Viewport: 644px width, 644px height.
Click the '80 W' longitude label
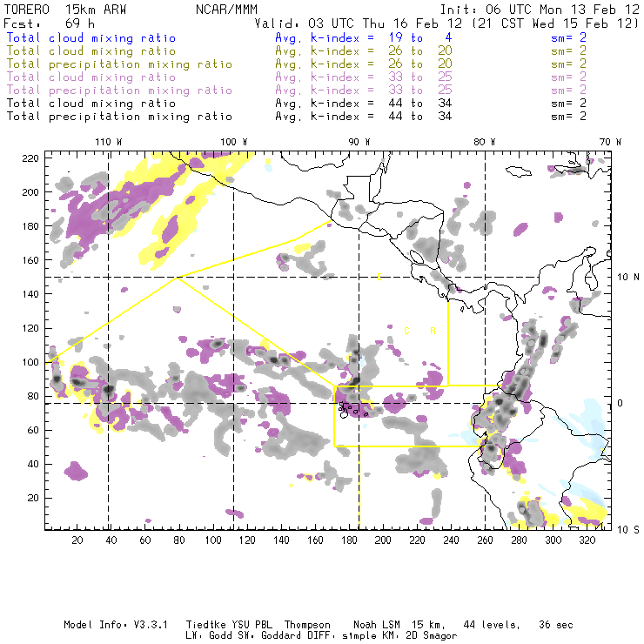tap(484, 142)
